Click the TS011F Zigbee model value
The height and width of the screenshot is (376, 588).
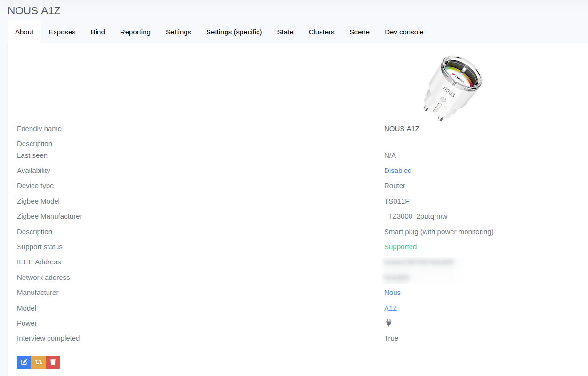click(x=397, y=201)
